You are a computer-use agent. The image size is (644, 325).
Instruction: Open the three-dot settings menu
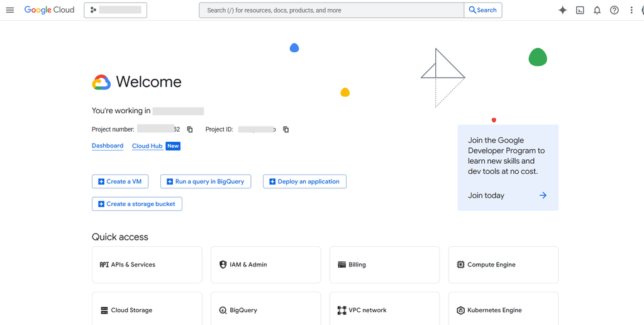click(631, 10)
